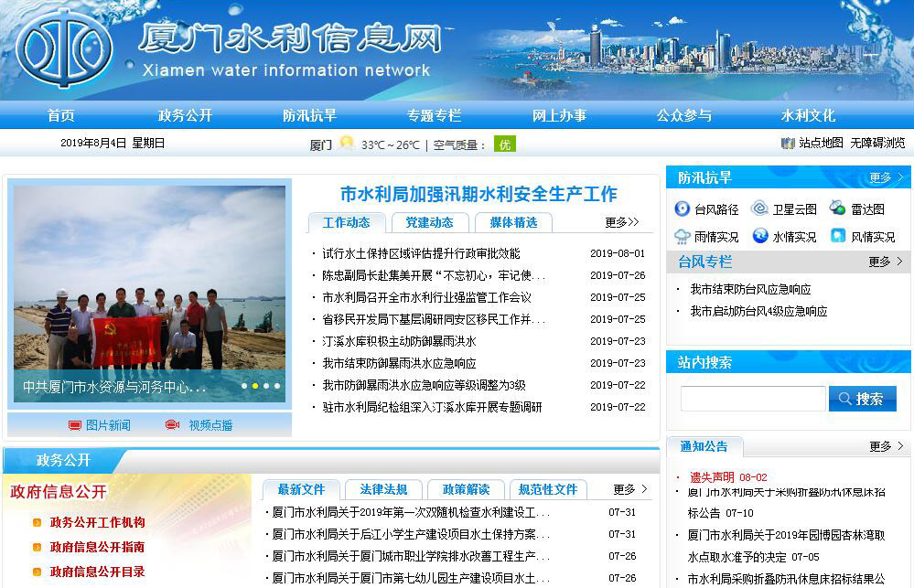Open the satellite cloud map (卫星云图) icon

coord(759,208)
